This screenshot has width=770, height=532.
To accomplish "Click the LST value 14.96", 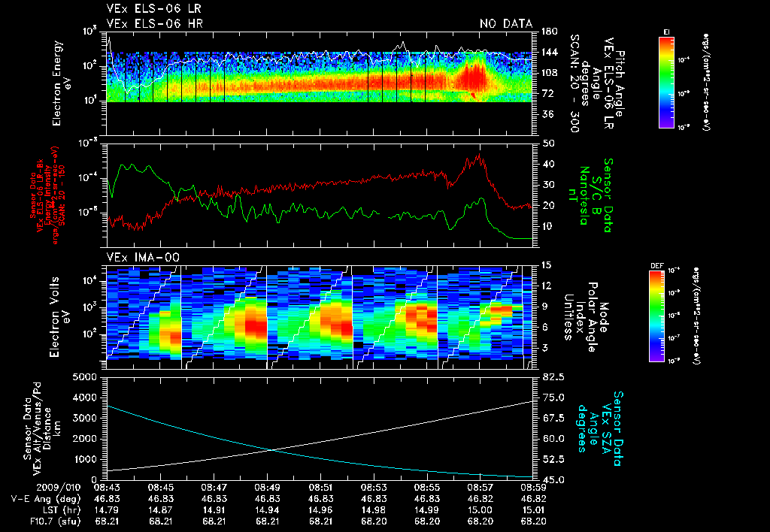I will click(x=320, y=510).
